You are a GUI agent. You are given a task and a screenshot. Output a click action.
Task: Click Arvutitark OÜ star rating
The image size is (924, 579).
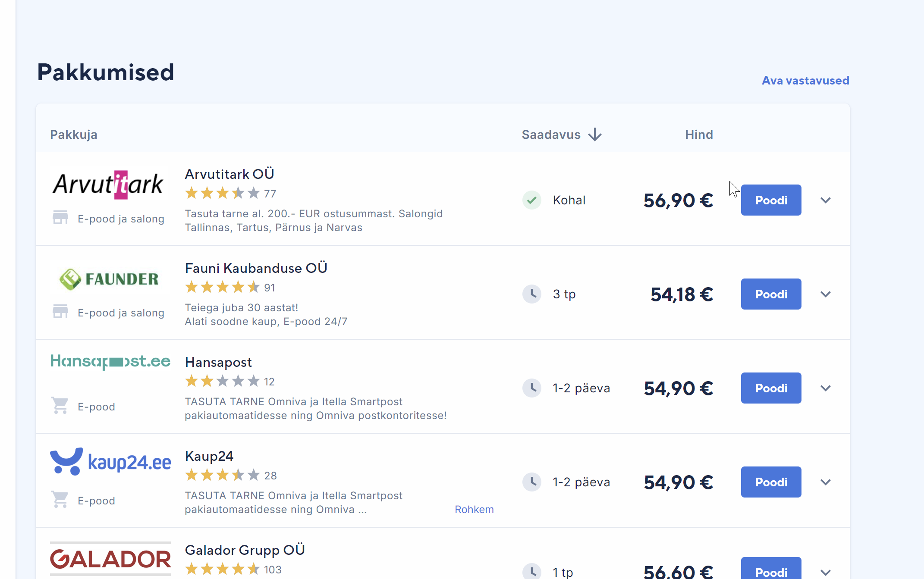tap(223, 193)
